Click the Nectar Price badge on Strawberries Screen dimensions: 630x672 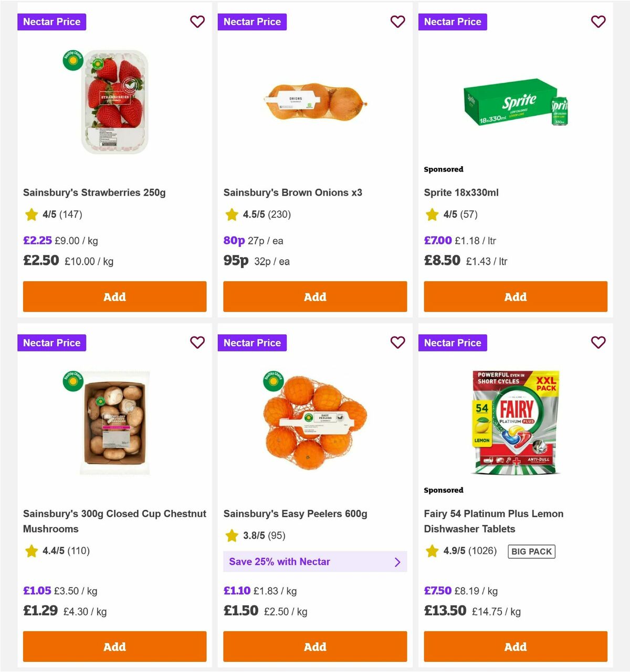click(51, 22)
